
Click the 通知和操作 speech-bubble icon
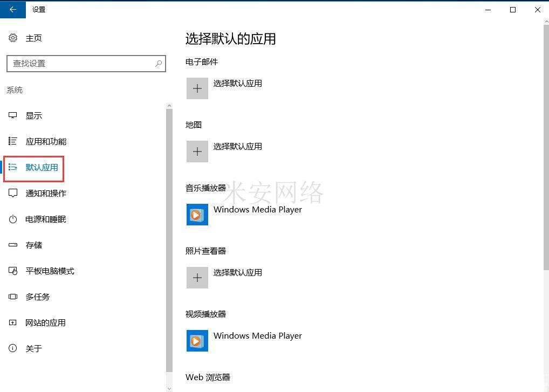click(13, 193)
